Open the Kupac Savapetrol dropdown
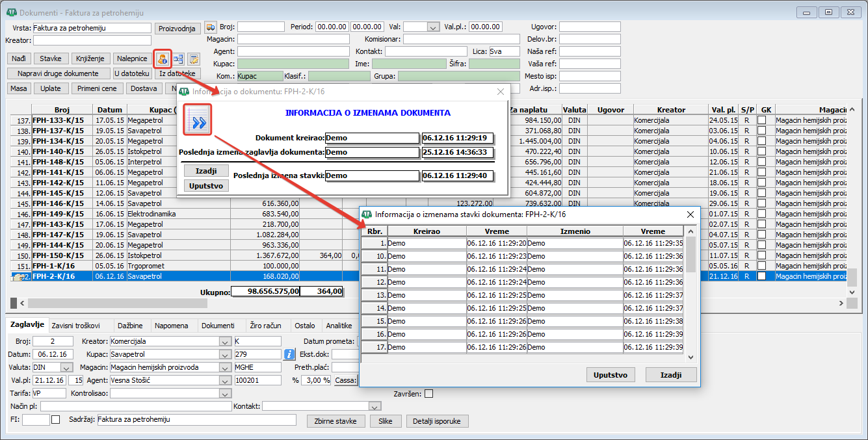The image size is (868, 440). (225, 354)
